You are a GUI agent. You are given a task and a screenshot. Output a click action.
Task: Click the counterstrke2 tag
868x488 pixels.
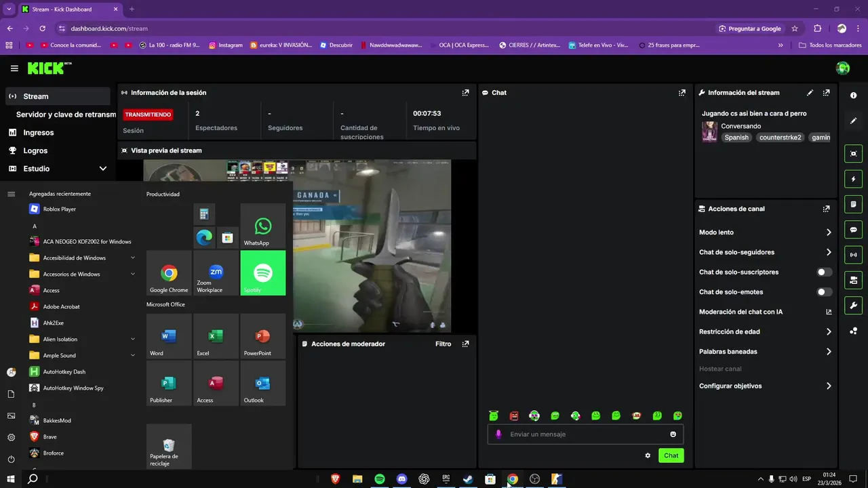pyautogui.click(x=780, y=138)
